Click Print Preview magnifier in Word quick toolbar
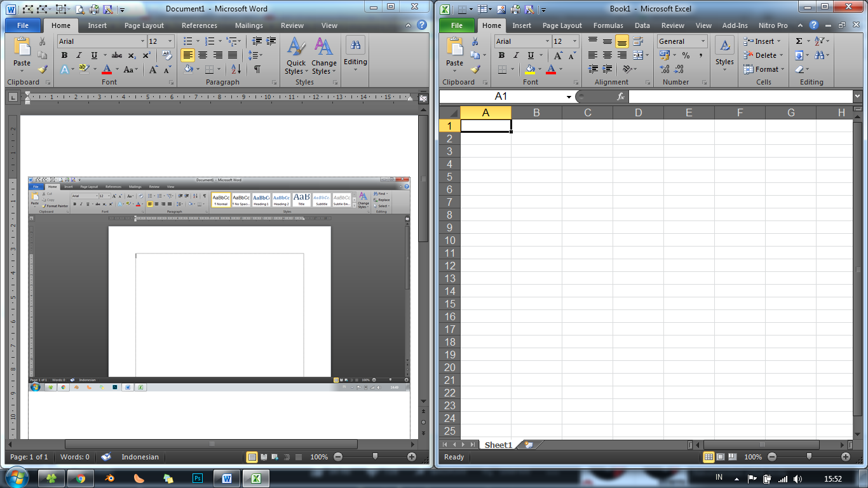868x488 pixels. (x=80, y=10)
